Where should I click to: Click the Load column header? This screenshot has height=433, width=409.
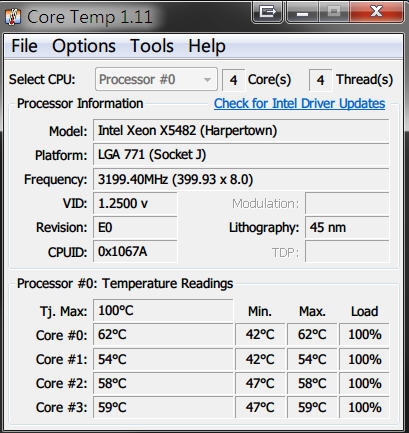click(x=364, y=311)
